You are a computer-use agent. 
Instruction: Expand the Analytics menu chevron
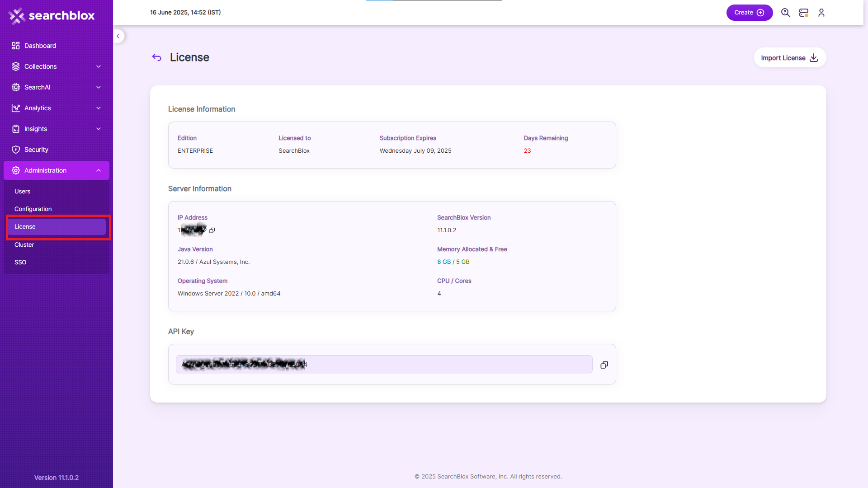click(99, 108)
